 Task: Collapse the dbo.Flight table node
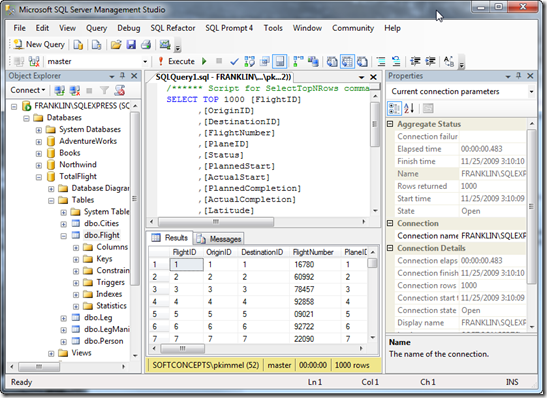pos(63,236)
